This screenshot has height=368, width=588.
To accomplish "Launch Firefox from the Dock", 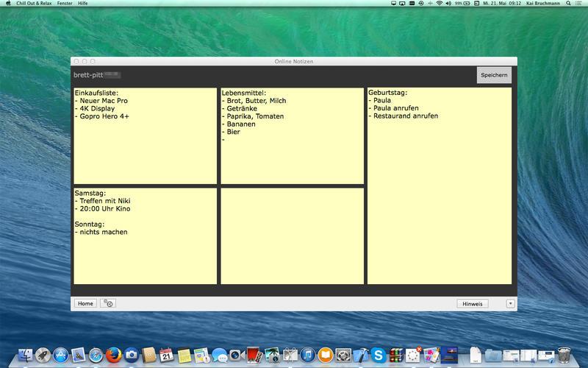I will click(x=114, y=355).
